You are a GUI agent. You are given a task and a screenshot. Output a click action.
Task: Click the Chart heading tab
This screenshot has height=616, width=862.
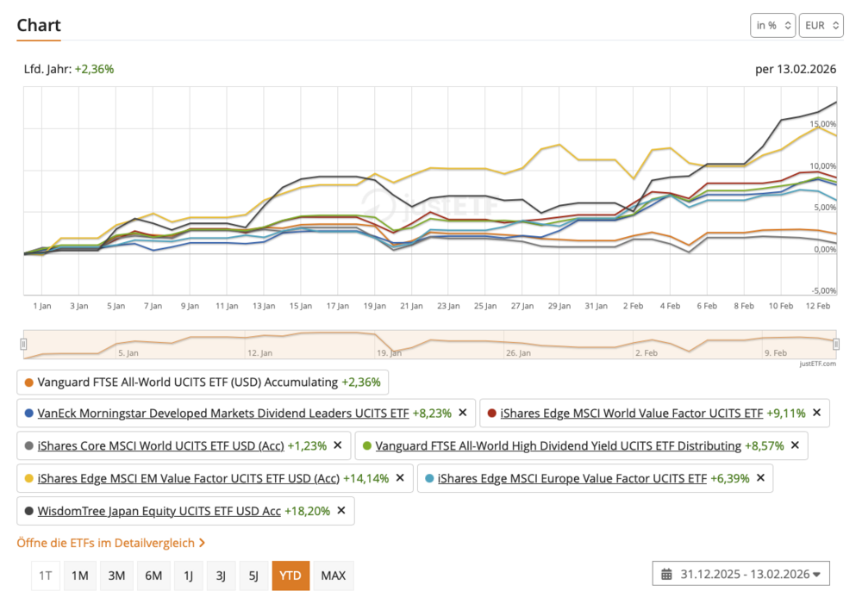click(39, 26)
